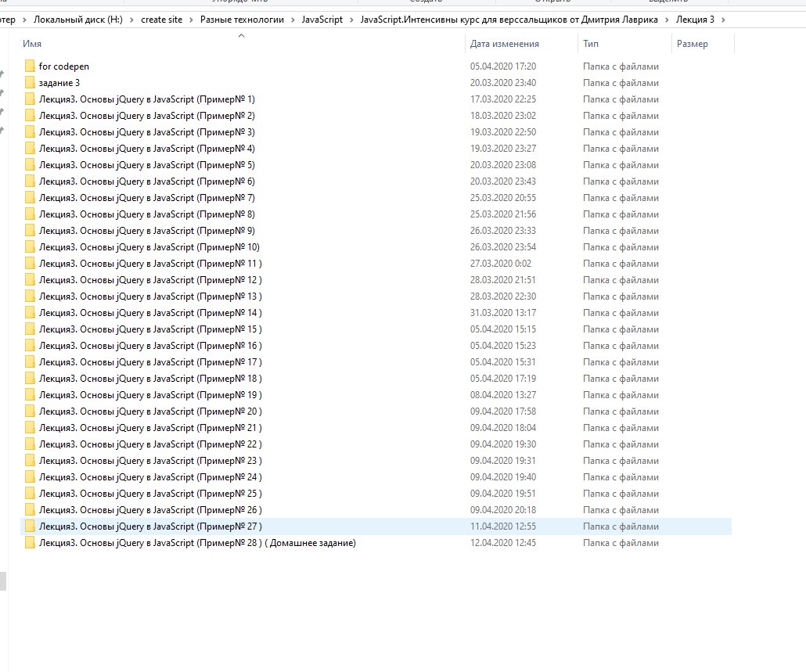Click the sort direction arrow above Имя column
Image resolution: width=806 pixels, height=672 pixels.
pos(242,35)
